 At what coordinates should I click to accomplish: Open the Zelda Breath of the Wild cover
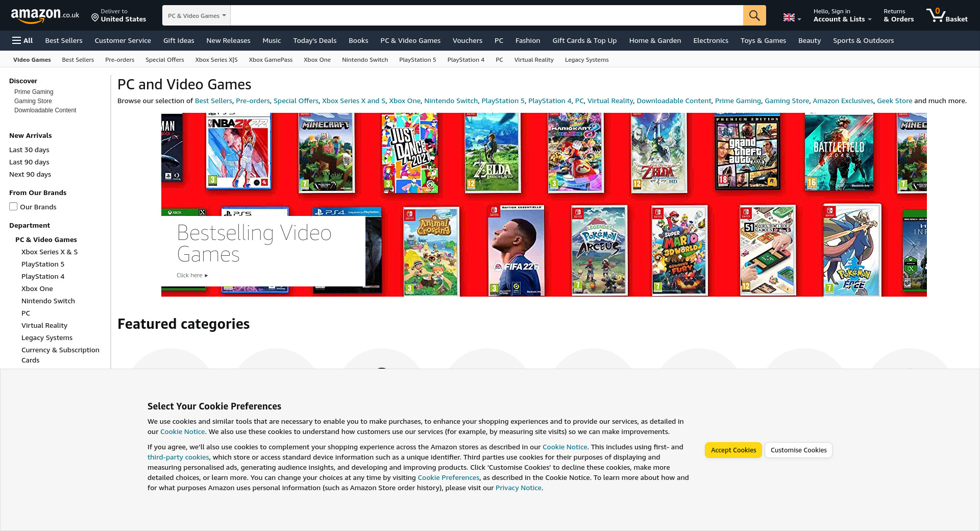click(492, 153)
